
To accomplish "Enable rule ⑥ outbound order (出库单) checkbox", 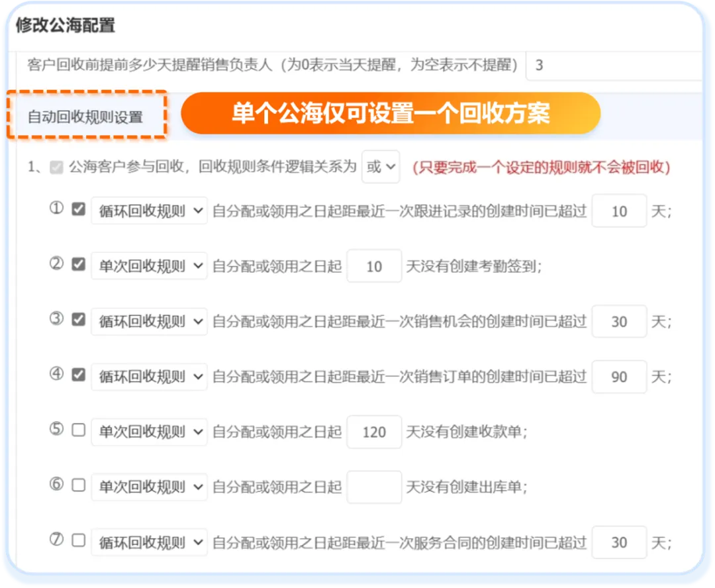I will [79, 485].
